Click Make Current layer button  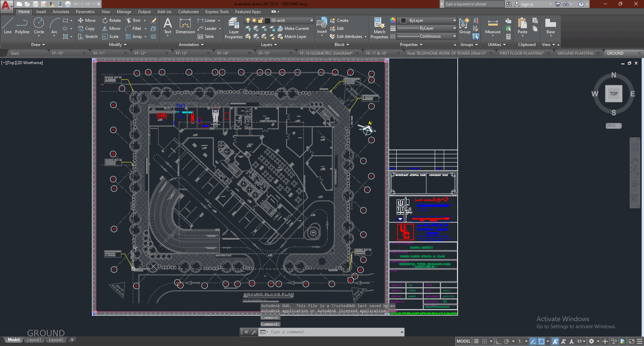tap(293, 29)
